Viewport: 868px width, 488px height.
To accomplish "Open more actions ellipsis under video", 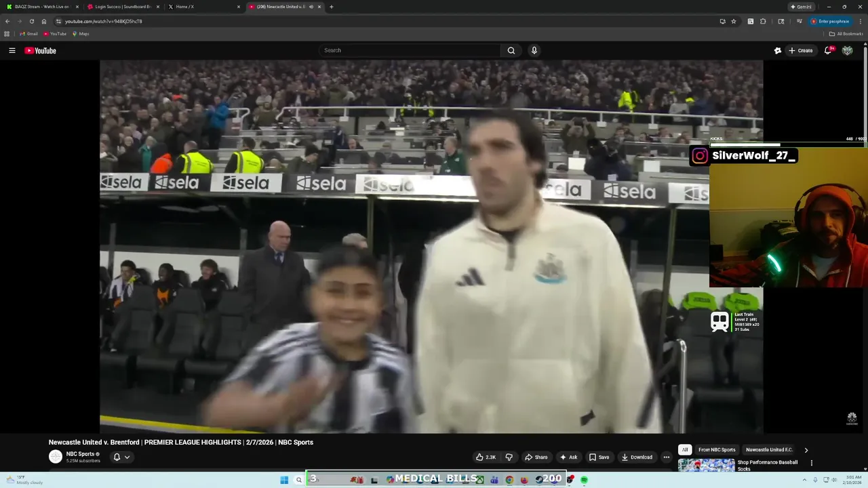I will pyautogui.click(x=667, y=457).
